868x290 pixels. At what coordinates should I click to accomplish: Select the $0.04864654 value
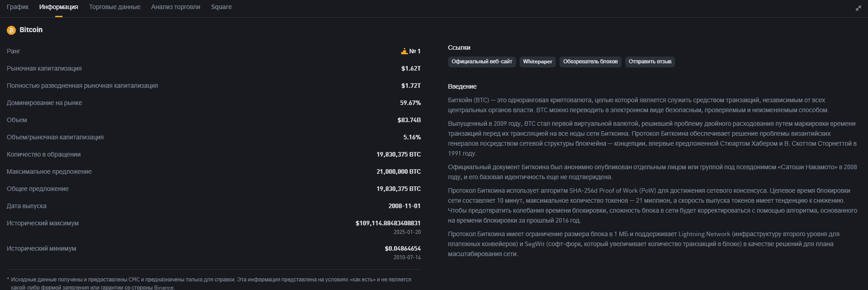403,248
